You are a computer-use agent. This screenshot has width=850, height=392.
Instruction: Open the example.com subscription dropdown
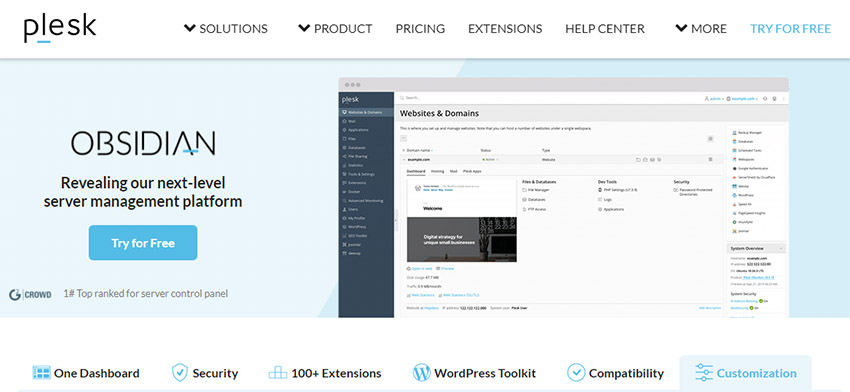742,99
